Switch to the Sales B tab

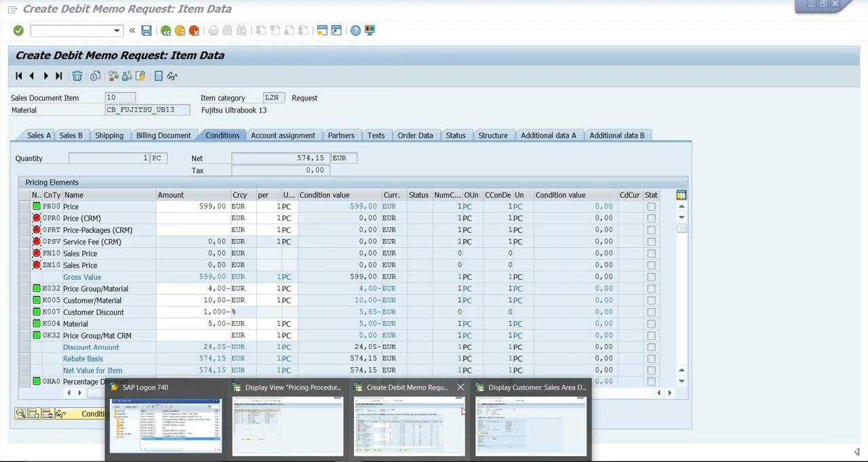click(x=71, y=135)
